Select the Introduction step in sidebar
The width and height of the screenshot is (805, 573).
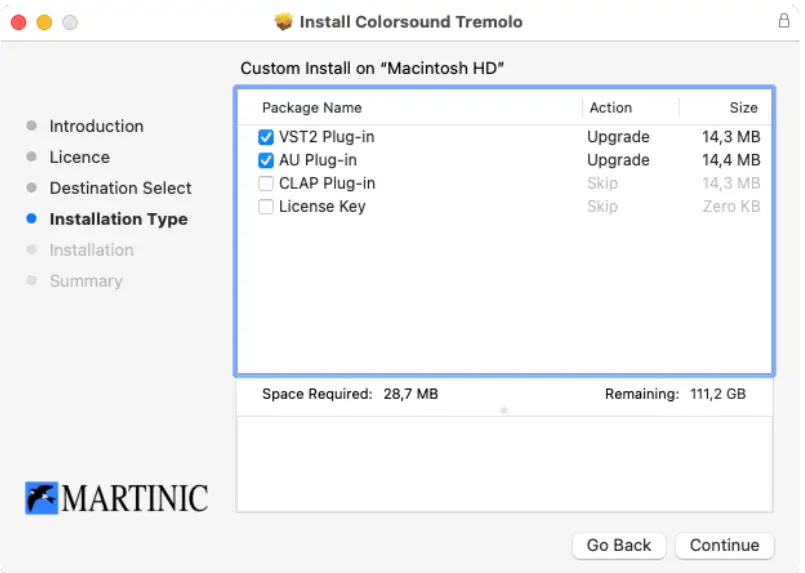(x=97, y=126)
